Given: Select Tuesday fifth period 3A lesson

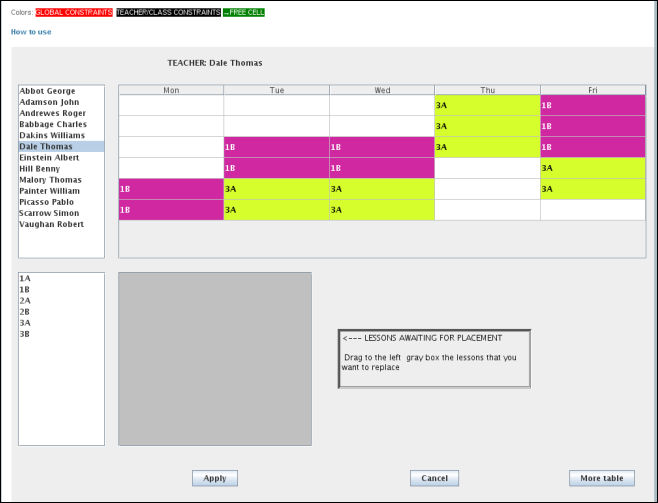Looking at the screenshot, I should pyautogui.click(x=277, y=189).
